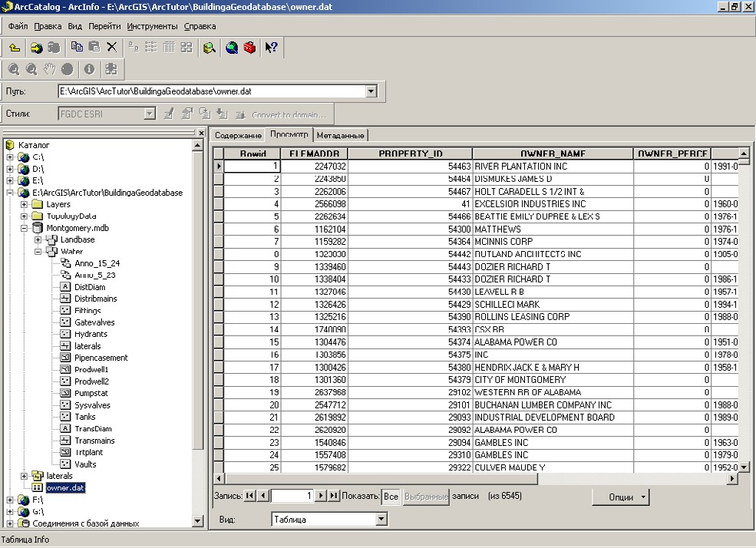
Task: Select the row header of record 5
Action: [219, 216]
